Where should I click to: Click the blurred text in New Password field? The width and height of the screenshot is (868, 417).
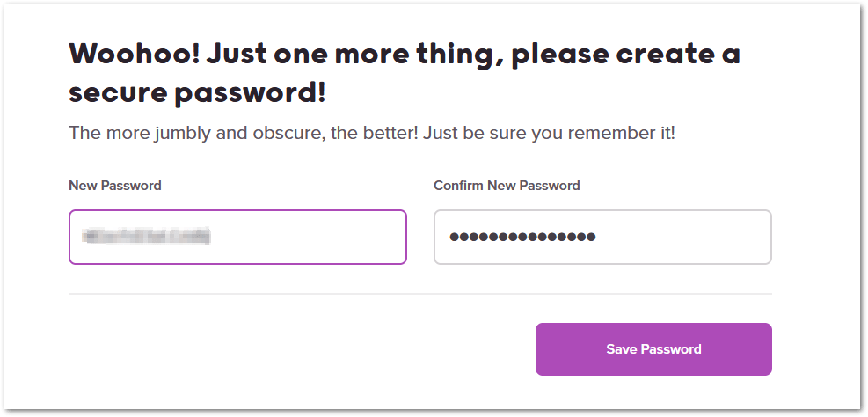(x=145, y=237)
